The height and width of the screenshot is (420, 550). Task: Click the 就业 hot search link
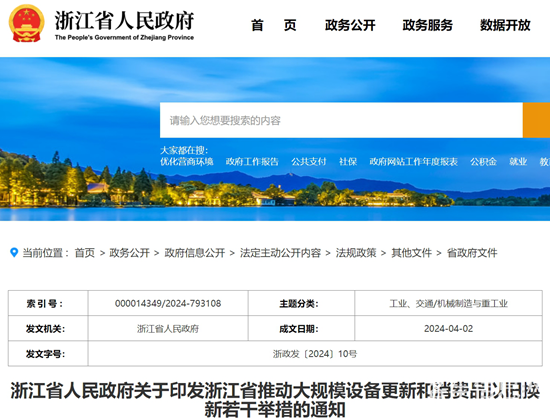click(x=518, y=161)
